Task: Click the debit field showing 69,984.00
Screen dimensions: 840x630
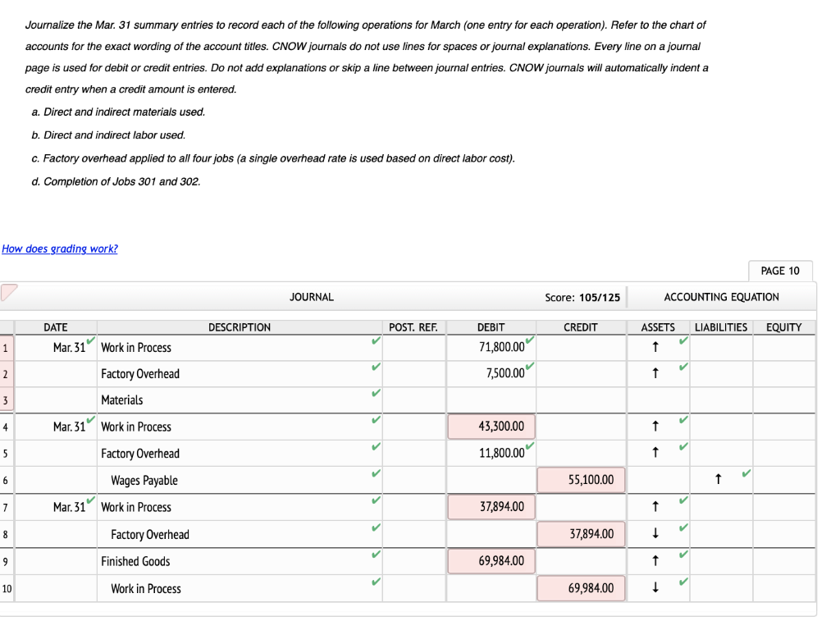Action: pyautogui.click(x=491, y=561)
